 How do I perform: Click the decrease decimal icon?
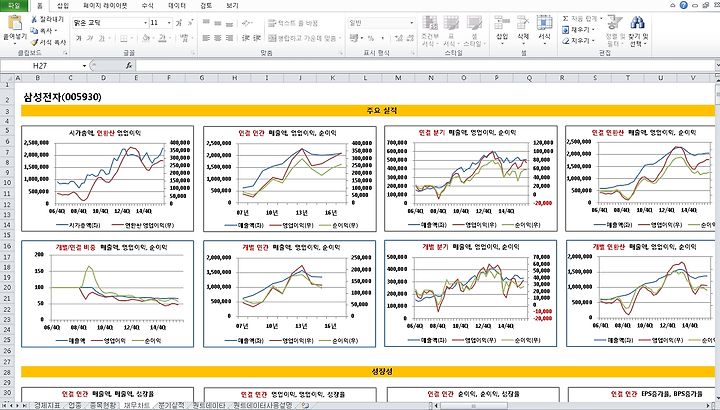point(410,38)
